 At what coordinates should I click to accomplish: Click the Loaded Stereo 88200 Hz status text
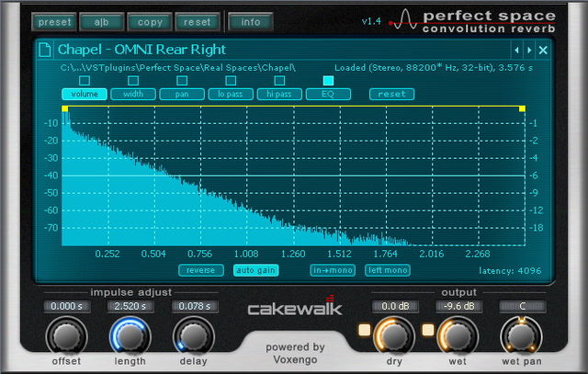tap(434, 68)
